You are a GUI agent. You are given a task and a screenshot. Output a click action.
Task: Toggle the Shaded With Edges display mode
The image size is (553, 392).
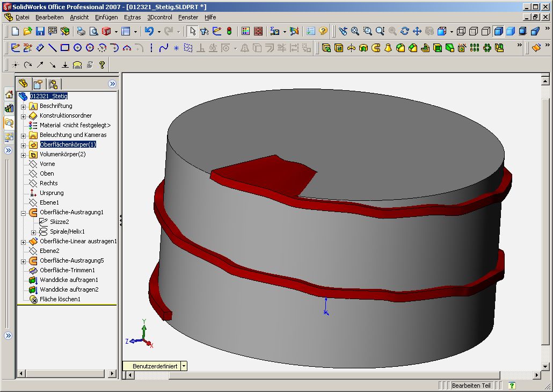[x=498, y=31]
